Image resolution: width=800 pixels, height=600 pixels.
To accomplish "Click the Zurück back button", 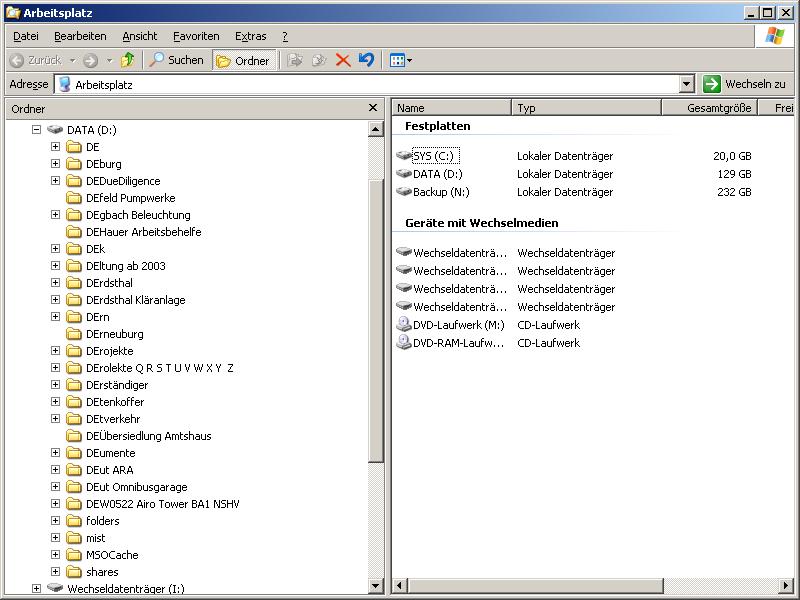I will tap(36, 61).
